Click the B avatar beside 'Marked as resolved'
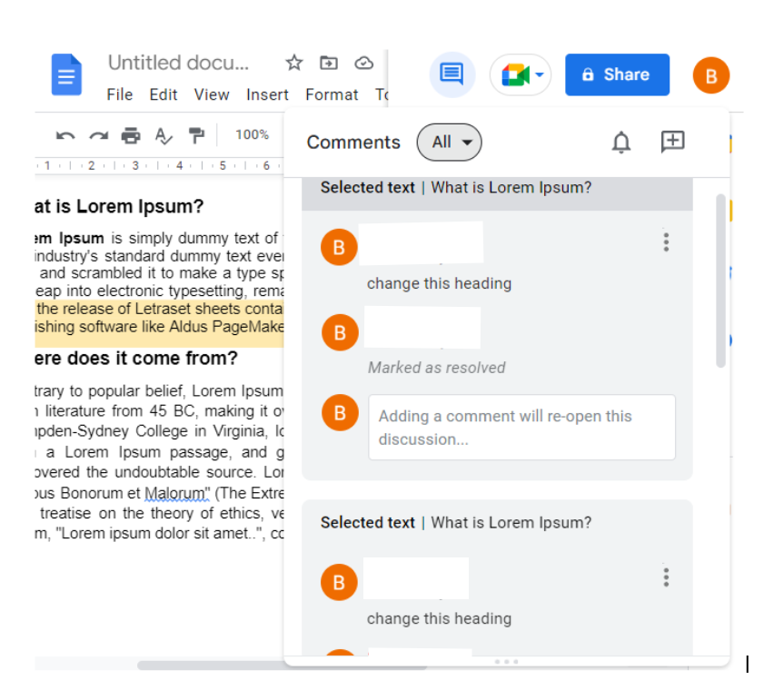Image resolution: width=784 pixels, height=700 pixels. tap(340, 332)
